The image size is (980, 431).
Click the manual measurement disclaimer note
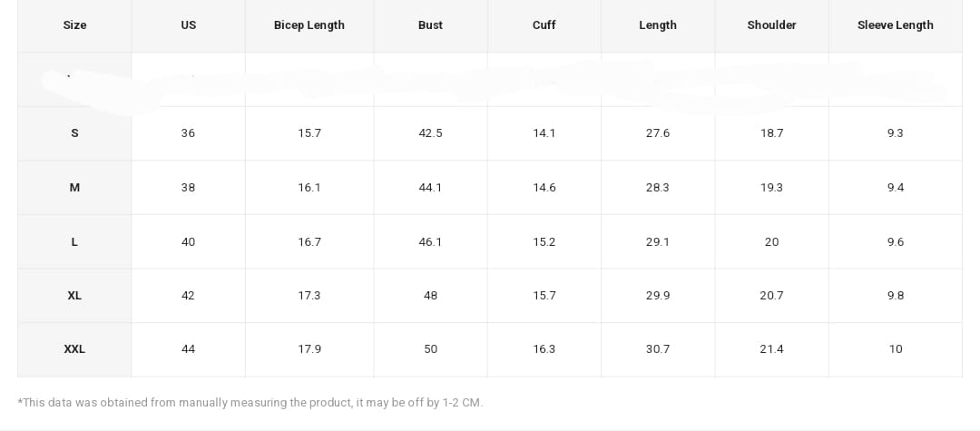250,403
